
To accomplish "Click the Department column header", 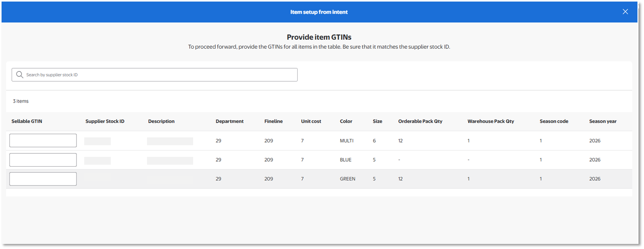I will pyautogui.click(x=229, y=121).
